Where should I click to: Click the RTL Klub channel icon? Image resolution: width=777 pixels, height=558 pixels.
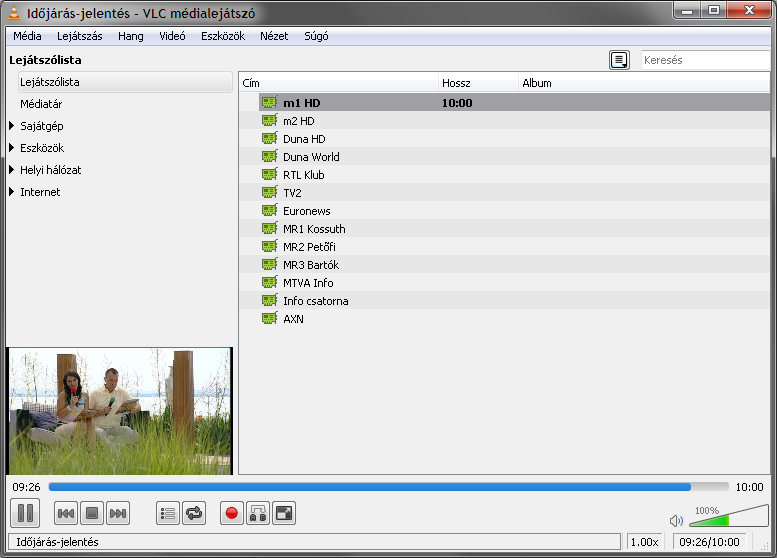pos(270,174)
